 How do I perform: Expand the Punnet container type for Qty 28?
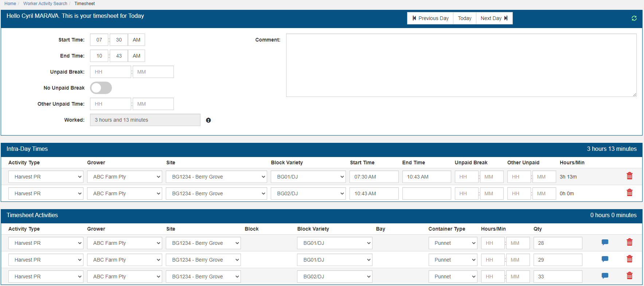click(453, 243)
